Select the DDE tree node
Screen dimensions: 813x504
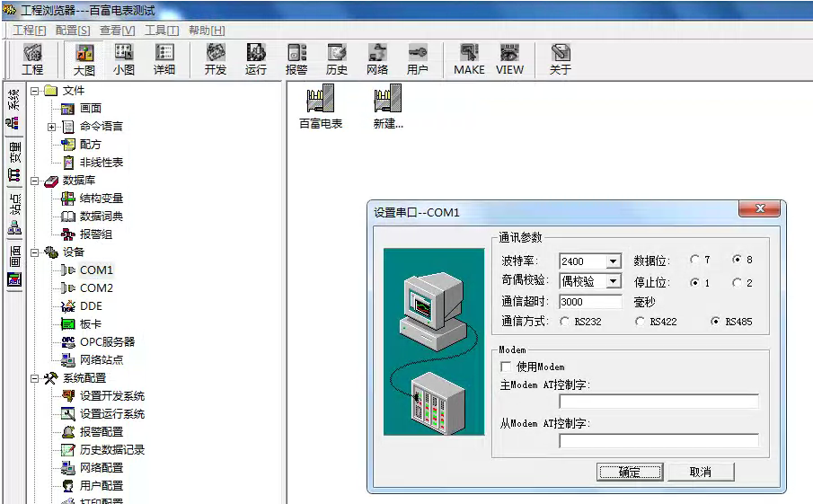pos(91,306)
